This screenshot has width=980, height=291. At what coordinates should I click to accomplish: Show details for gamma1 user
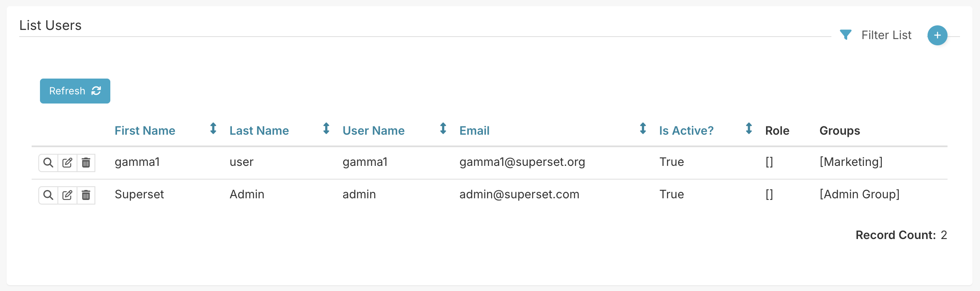[x=48, y=163]
